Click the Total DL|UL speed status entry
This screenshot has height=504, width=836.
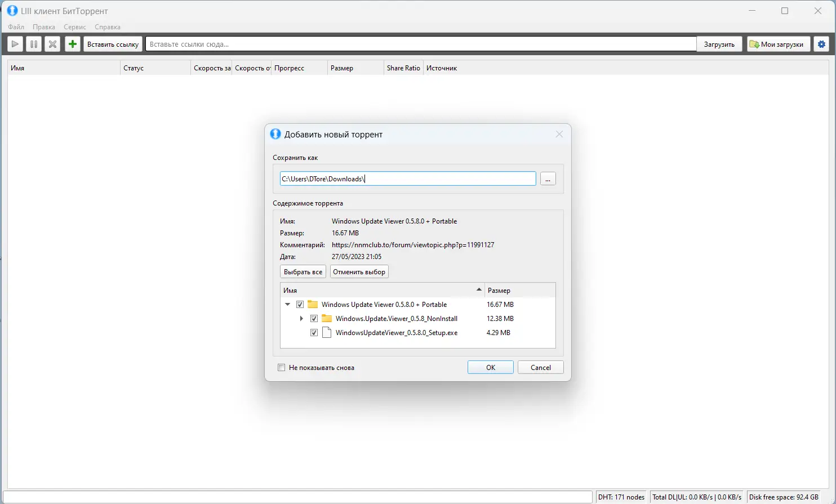[x=697, y=497]
